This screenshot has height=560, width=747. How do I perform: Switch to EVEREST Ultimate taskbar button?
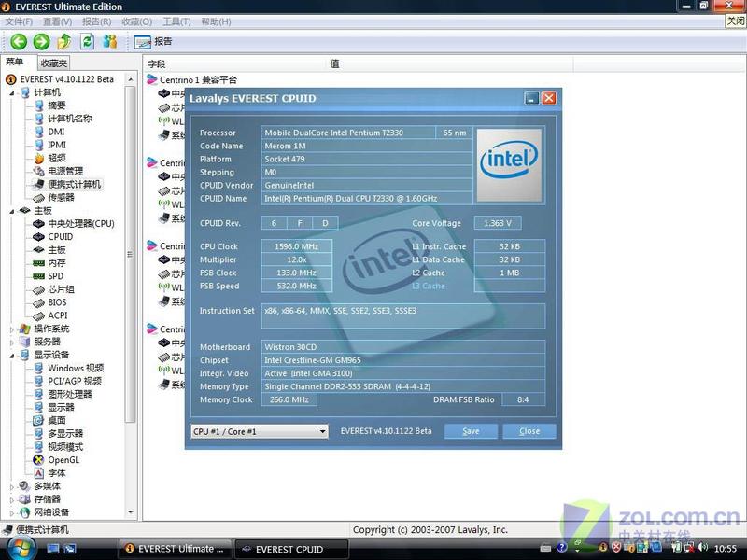pyautogui.click(x=175, y=549)
